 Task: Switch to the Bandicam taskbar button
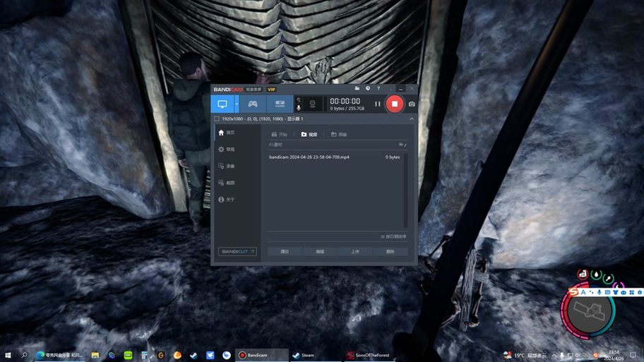click(261, 356)
